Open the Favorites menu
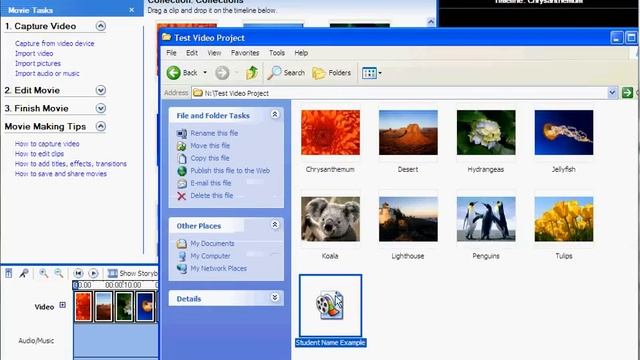 coord(245,53)
